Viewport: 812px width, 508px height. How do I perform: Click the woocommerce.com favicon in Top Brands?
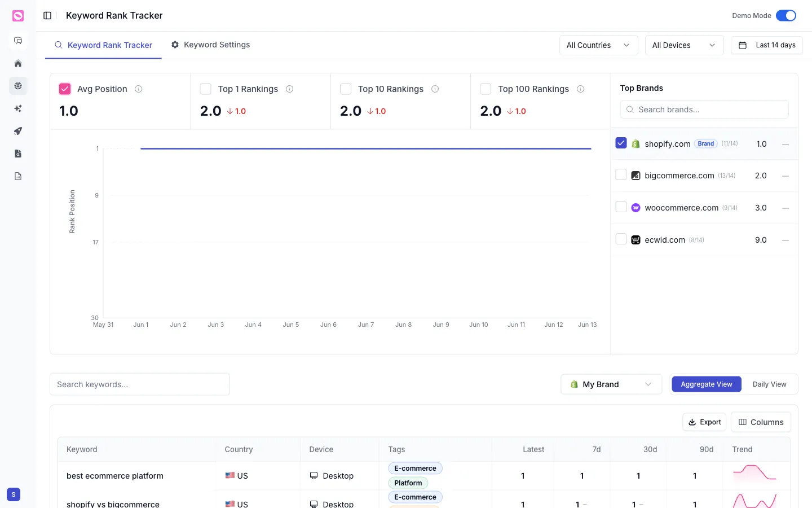click(636, 208)
